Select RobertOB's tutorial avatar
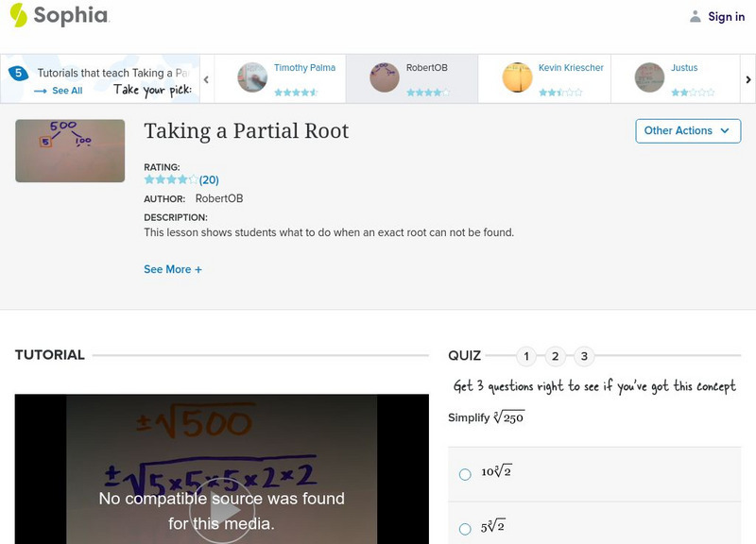 coord(384,76)
